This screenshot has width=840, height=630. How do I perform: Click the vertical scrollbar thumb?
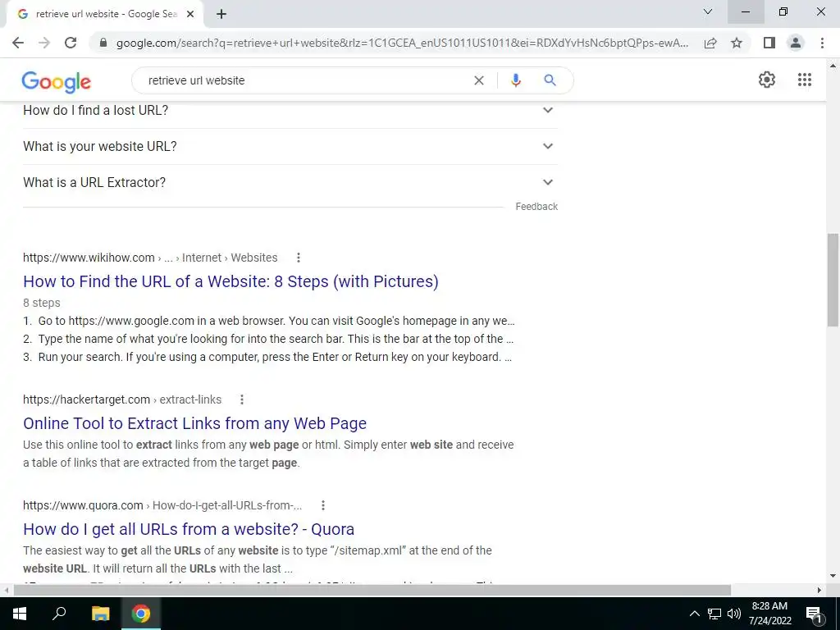tap(833, 280)
